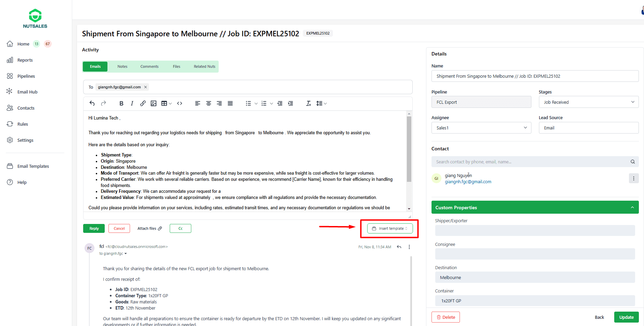The image size is (644, 326).
Task: Click the red 67 badge next to Home
Action: point(48,44)
